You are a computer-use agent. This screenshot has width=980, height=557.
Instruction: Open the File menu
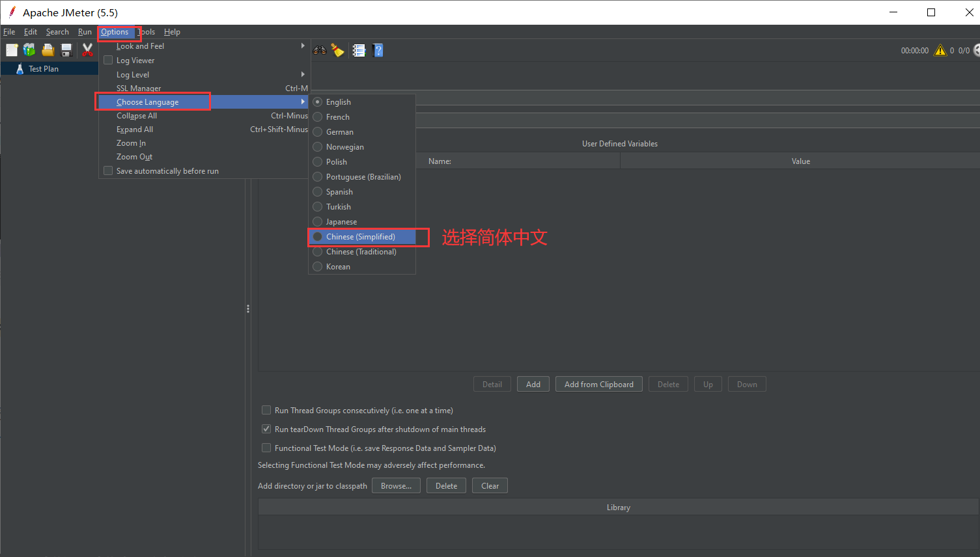pos(9,32)
